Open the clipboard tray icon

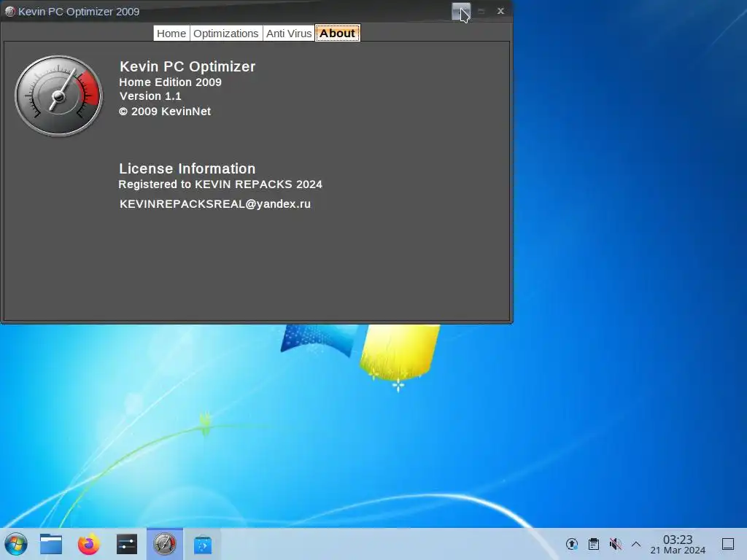coord(594,544)
